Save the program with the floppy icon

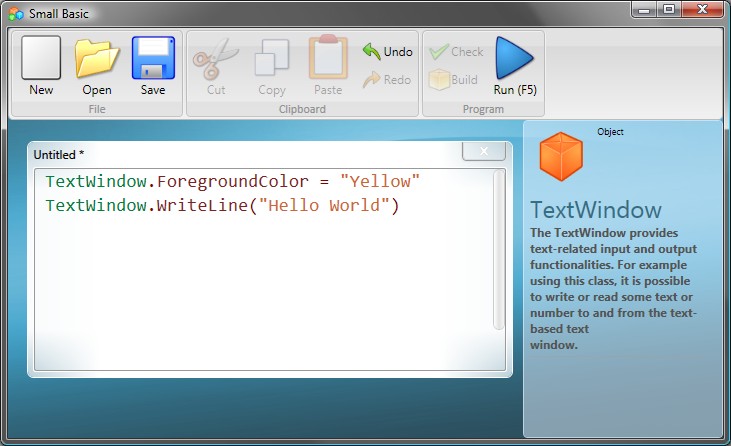[x=153, y=66]
